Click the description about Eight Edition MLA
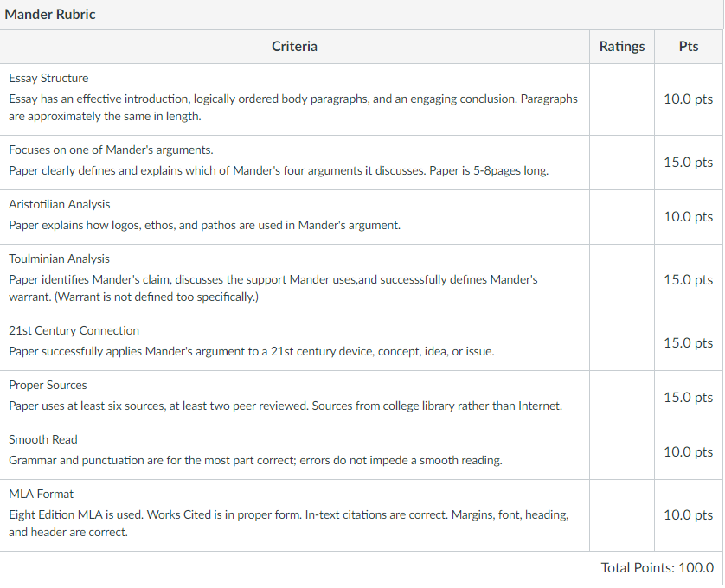725x588 pixels. coord(288,523)
